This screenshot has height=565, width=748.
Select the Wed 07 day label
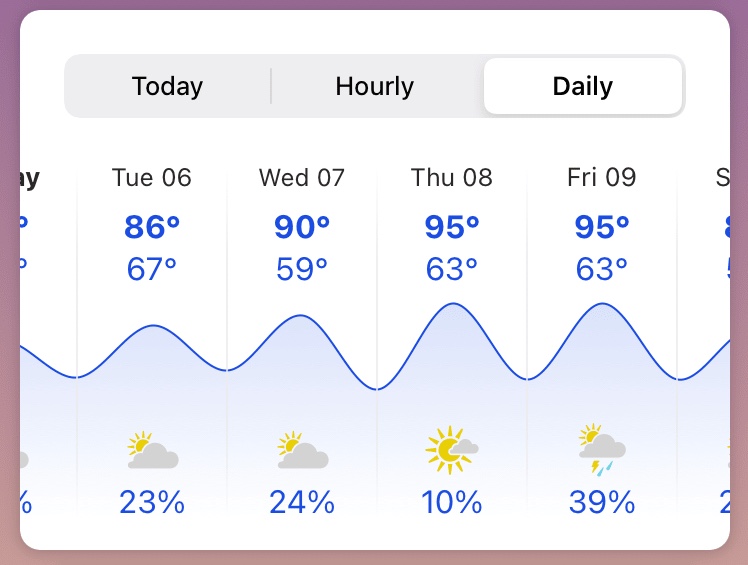tap(302, 178)
